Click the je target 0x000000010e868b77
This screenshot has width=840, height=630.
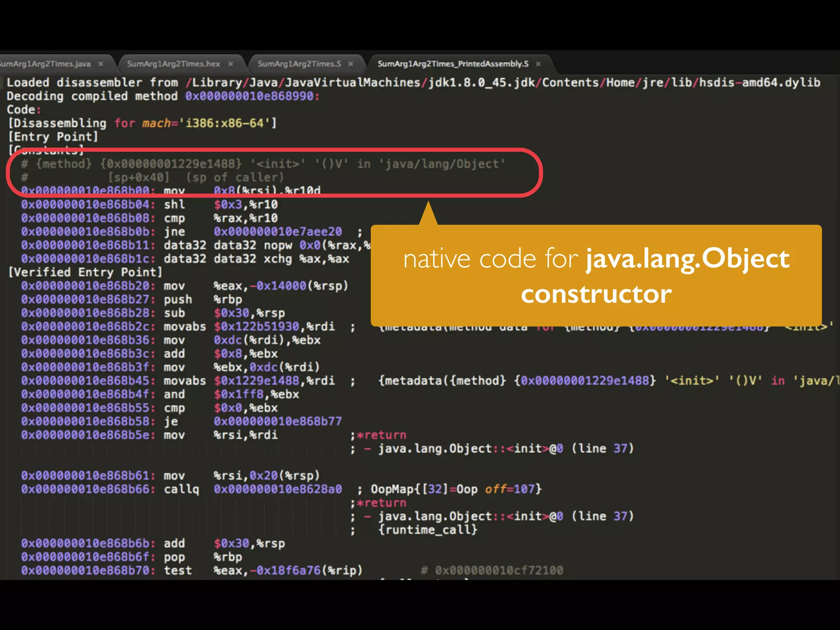278,421
